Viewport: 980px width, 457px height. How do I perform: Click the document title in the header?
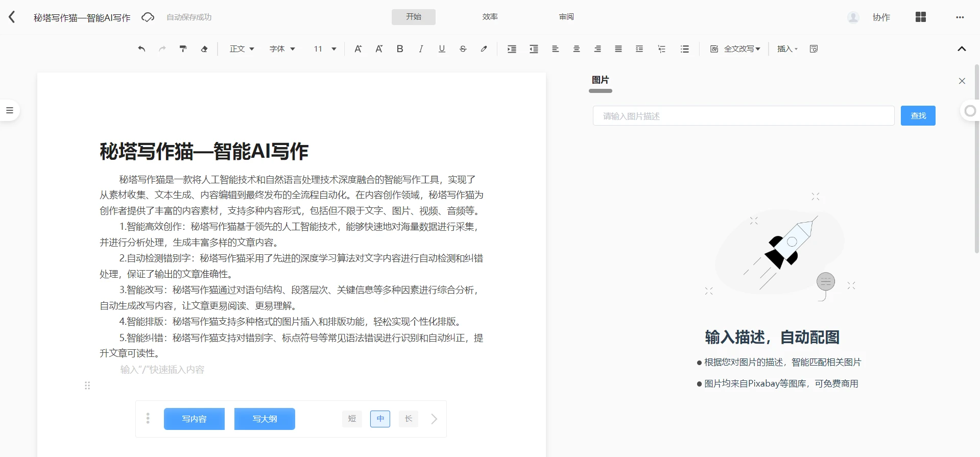(82, 18)
